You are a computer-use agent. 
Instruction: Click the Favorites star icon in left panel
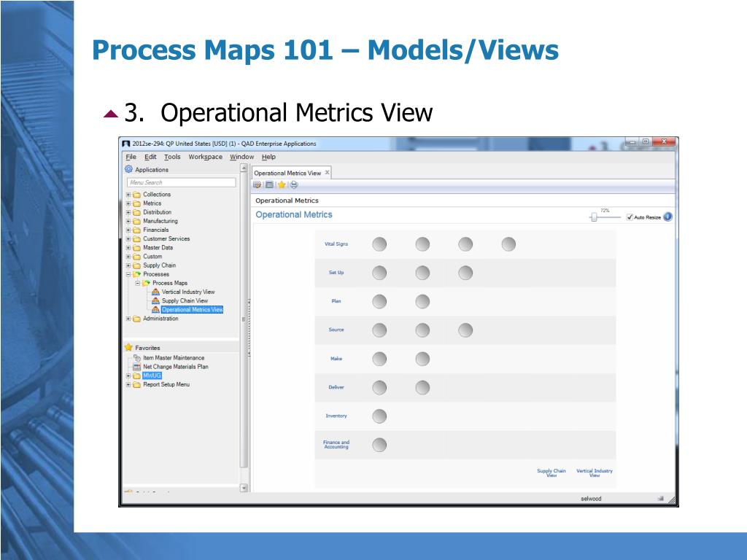click(128, 347)
